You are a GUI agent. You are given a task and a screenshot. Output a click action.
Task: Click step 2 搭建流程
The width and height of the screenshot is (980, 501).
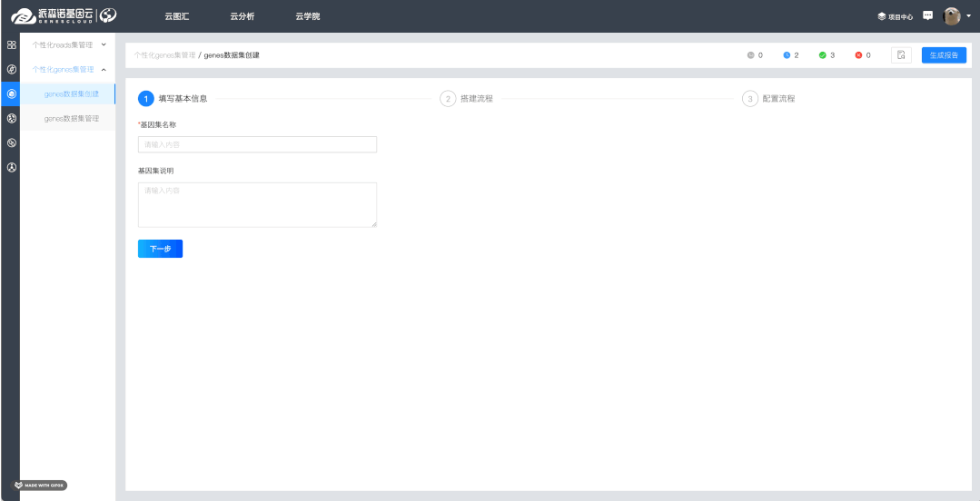(467, 99)
